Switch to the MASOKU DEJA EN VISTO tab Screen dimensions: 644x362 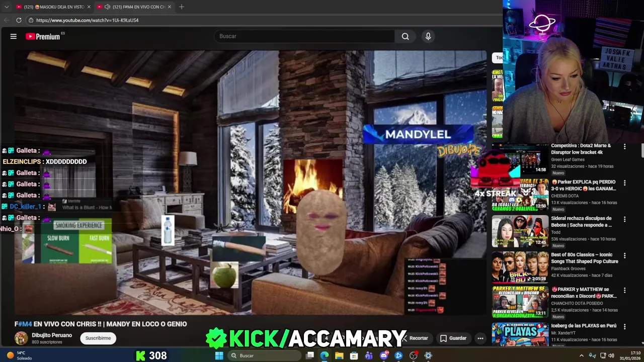coord(53,7)
